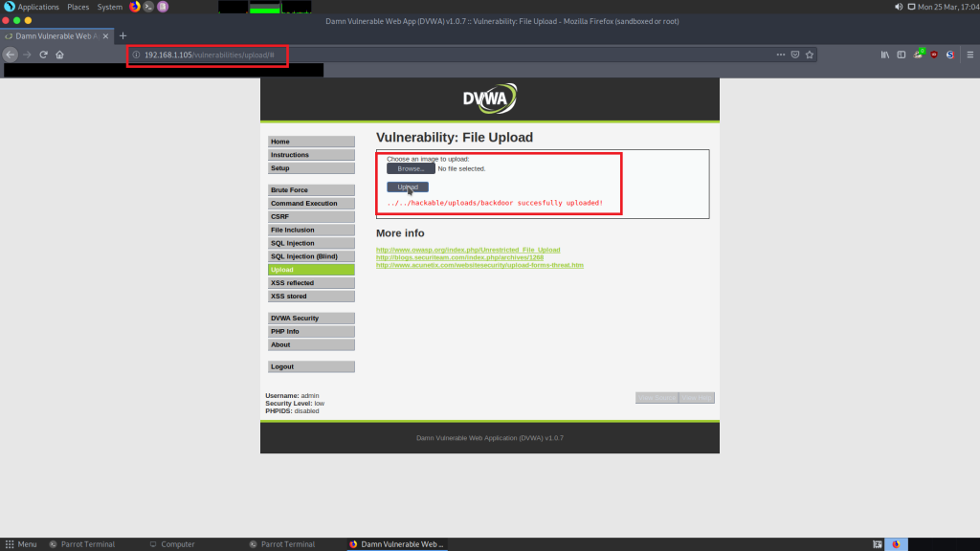Click the browser reload page icon
Viewport: 980px width, 551px height.
tap(43, 55)
